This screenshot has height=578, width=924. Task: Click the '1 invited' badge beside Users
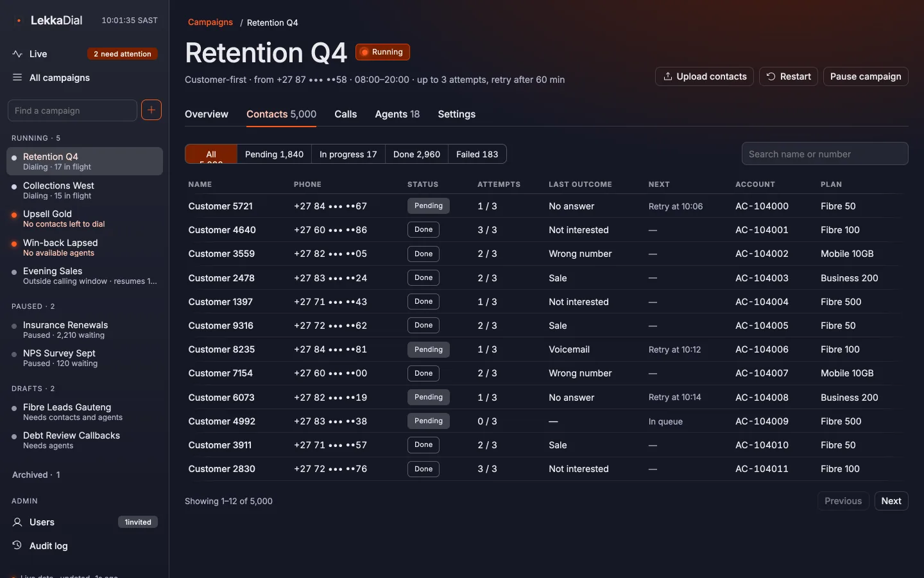[138, 522]
